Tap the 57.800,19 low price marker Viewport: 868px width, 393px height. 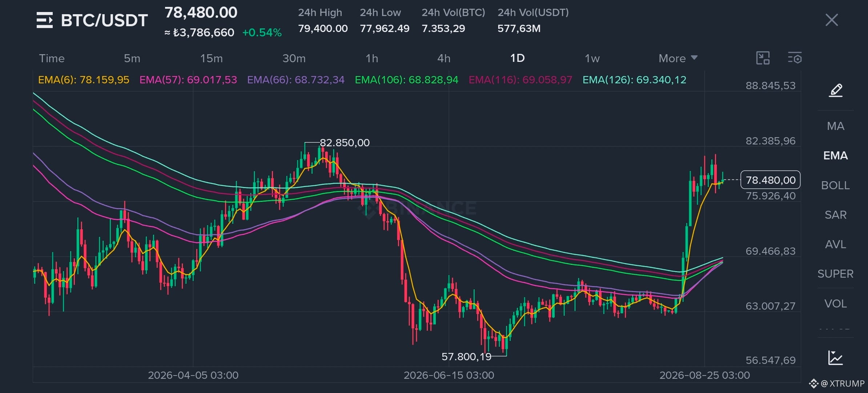(466, 357)
